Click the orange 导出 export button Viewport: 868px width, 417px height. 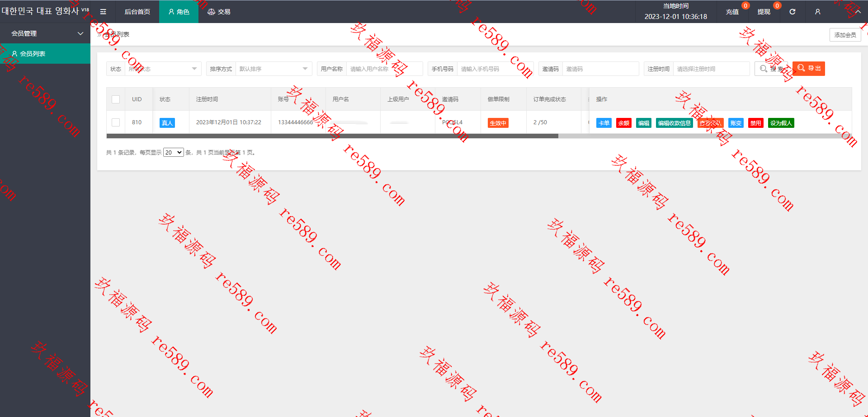point(809,68)
